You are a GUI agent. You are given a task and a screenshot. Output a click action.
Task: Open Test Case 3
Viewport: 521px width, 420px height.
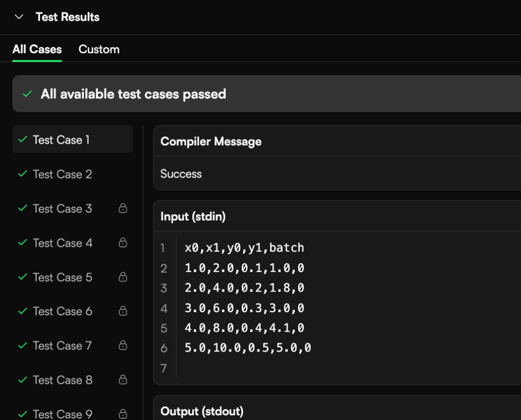click(62, 209)
